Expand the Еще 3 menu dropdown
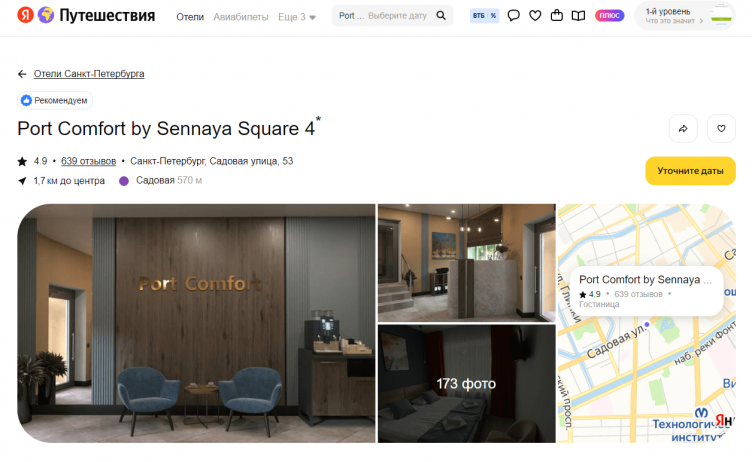Viewport: 752px width, 462px height. click(x=297, y=17)
